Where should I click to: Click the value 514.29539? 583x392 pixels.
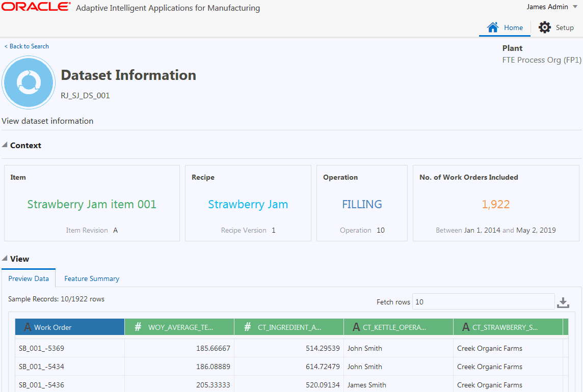coord(323,348)
